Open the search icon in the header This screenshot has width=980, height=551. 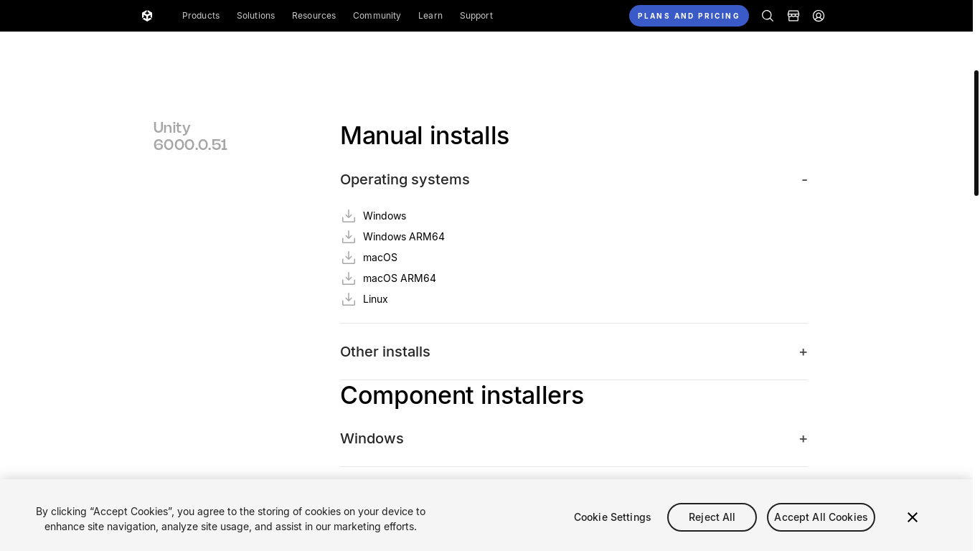click(x=768, y=16)
